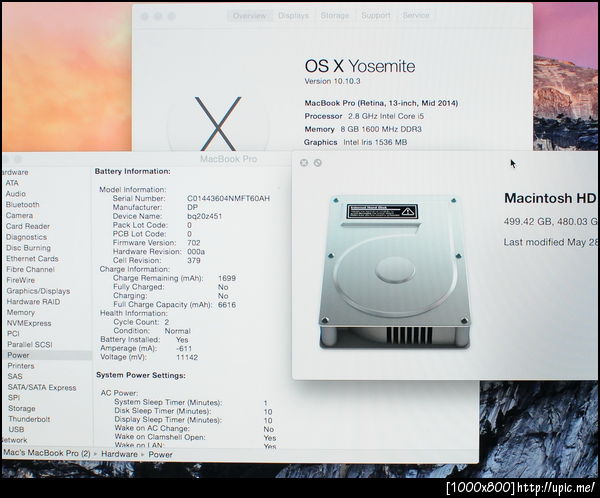Click the battery serial number C01443604NMFT60AH

(x=228, y=198)
